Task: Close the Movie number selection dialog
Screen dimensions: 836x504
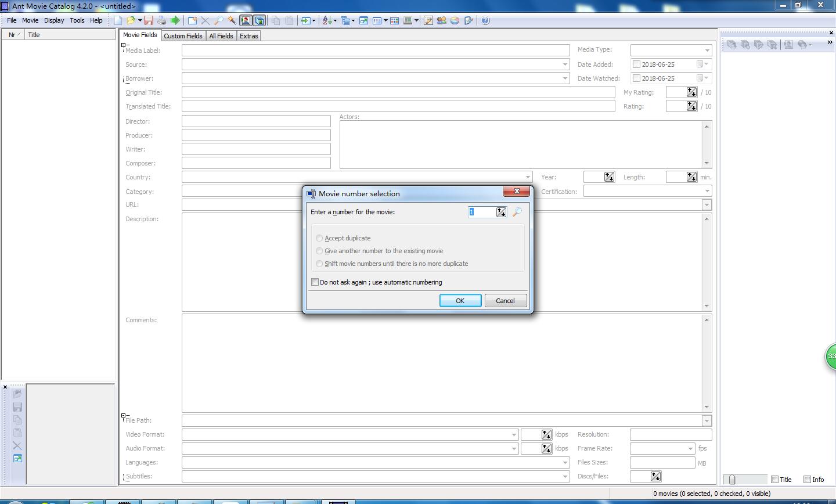Action: (x=516, y=192)
